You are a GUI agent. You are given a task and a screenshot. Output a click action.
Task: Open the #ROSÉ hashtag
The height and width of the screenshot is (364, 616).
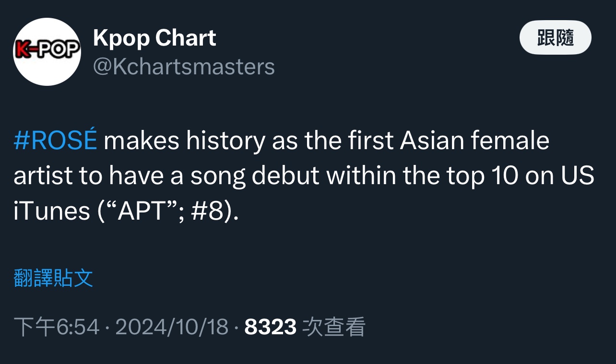pos(55,141)
